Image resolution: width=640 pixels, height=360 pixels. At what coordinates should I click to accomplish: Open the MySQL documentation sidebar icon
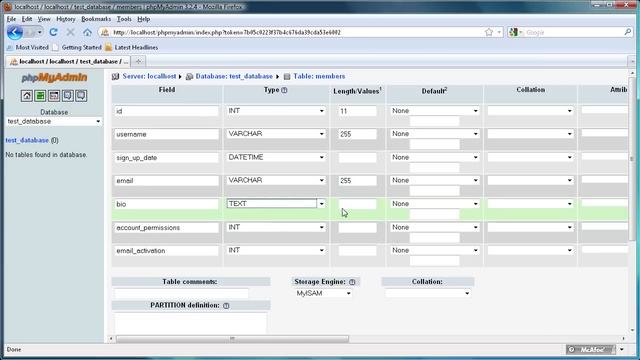[x=81, y=96]
